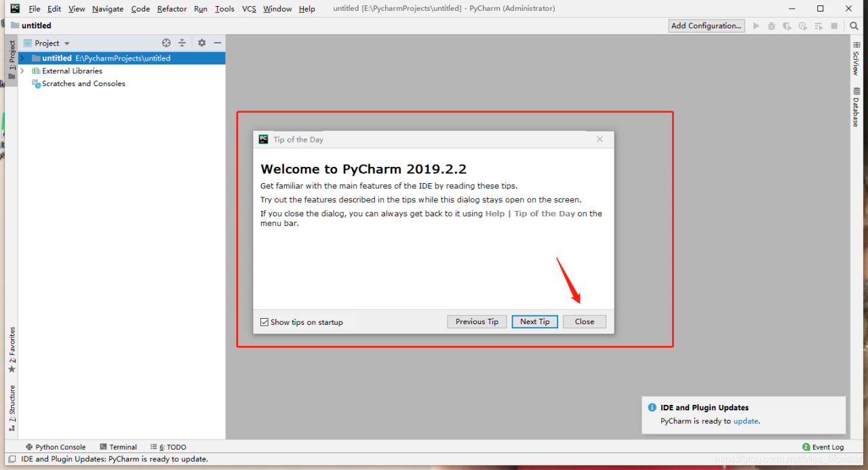Click the Previous Tip button
Image resolution: width=868 pixels, height=470 pixels.
pos(477,322)
